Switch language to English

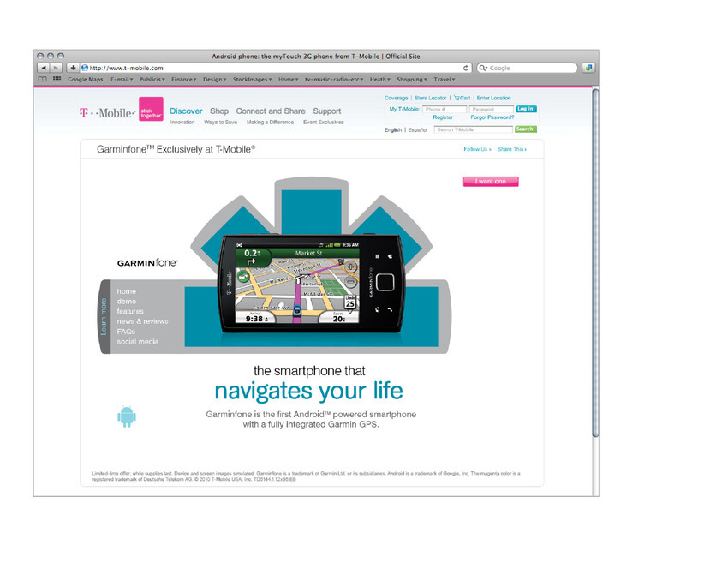pos(393,129)
